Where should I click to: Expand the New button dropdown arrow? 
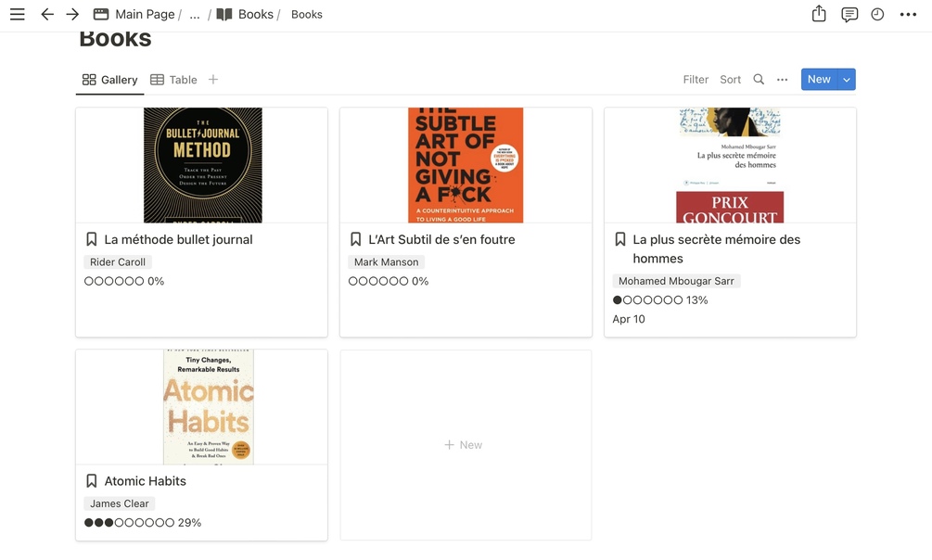click(847, 80)
